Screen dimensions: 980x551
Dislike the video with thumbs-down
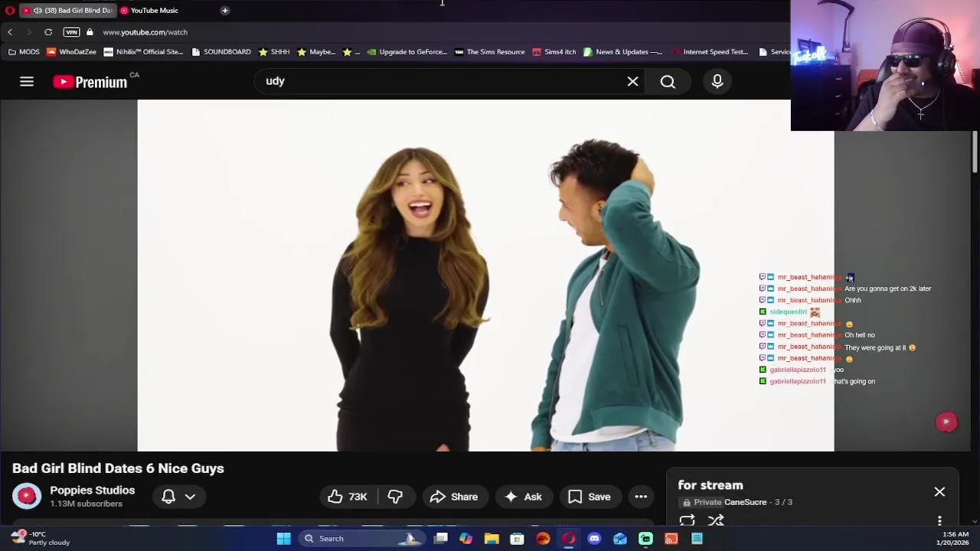(x=395, y=497)
